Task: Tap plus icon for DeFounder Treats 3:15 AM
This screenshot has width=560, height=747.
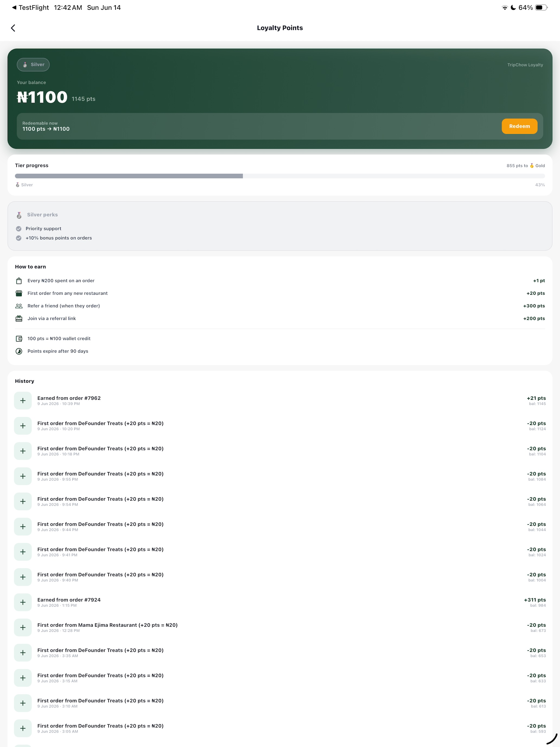Action: 23,678
